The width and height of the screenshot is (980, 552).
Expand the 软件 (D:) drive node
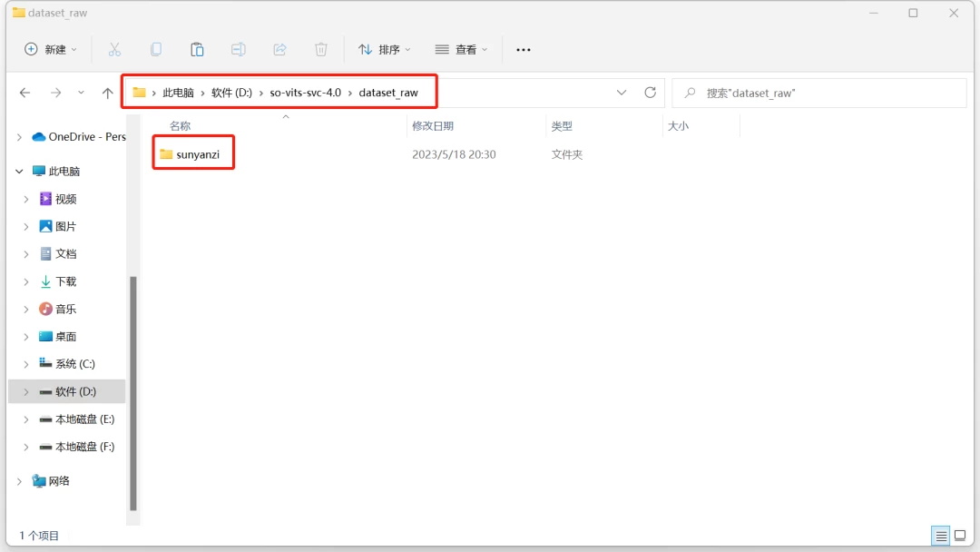click(x=26, y=392)
